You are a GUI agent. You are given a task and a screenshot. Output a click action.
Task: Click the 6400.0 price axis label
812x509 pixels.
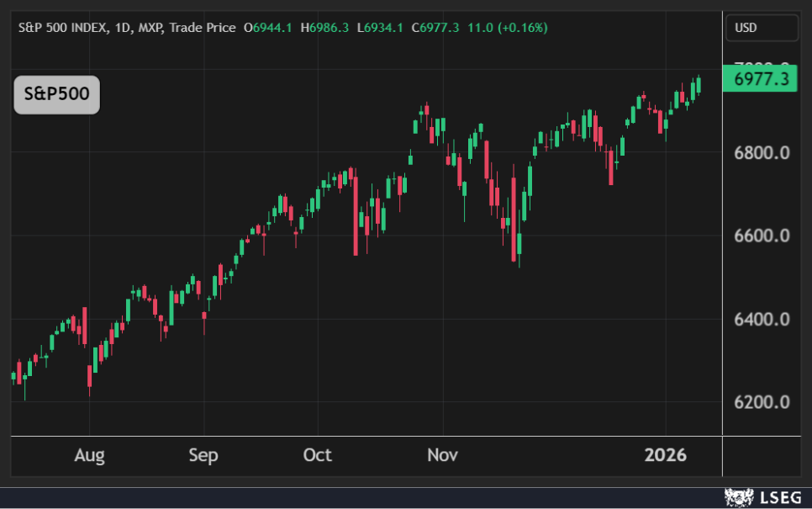(761, 320)
